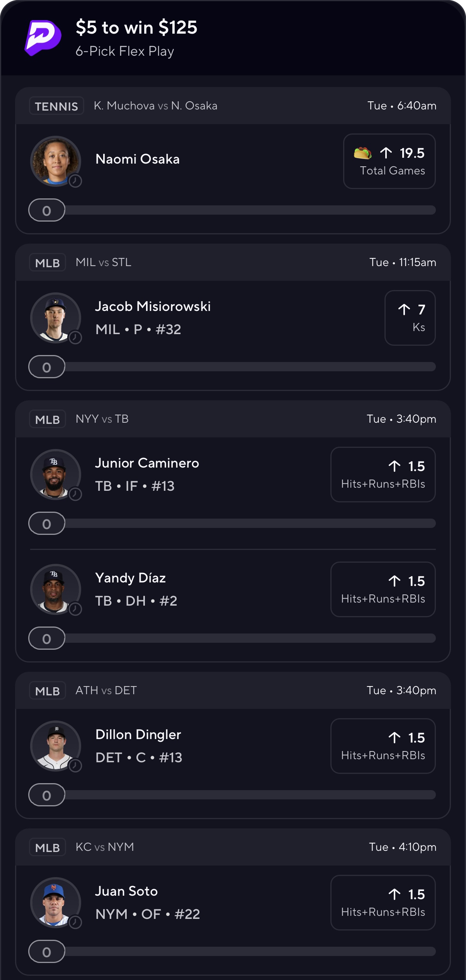Click the taco icon on Osaka's pick

tap(362, 153)
